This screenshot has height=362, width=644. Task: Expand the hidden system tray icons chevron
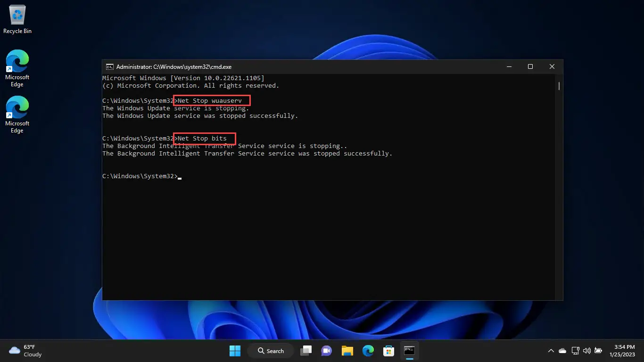tap(551, 351)
